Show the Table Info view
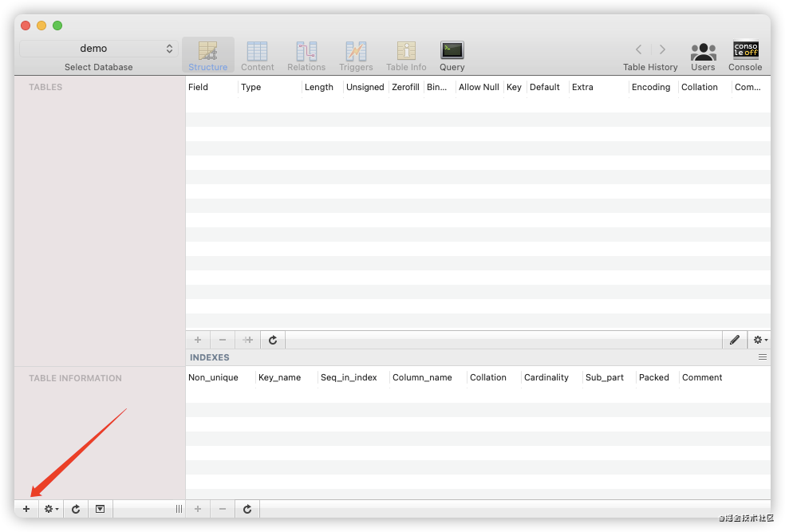Viewport: 785px width, 532px height. click(406, 56)
